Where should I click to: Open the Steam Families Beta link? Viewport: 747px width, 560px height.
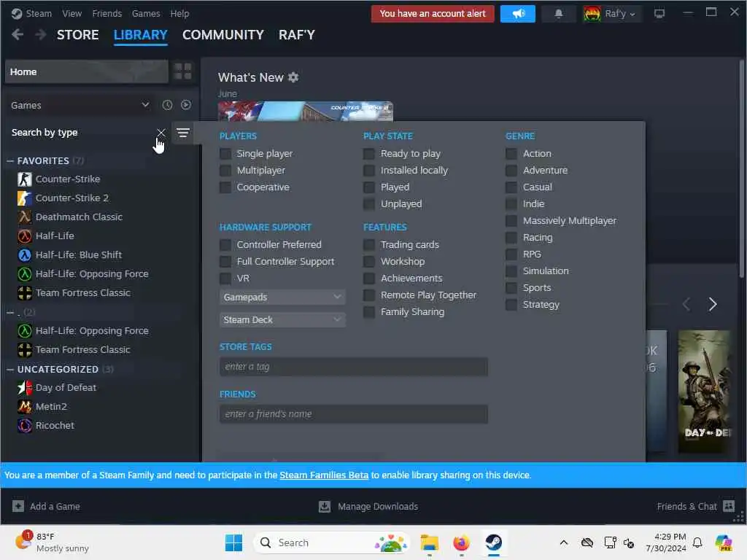coord(324,475)
